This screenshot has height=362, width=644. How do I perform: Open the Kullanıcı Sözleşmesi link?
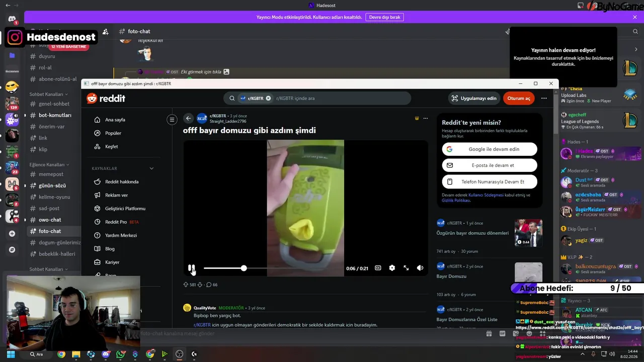486,195
